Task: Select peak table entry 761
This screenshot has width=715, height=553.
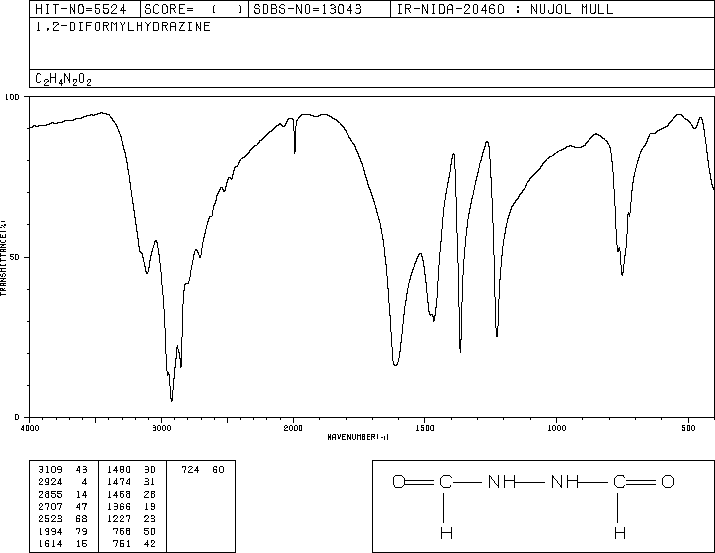Action: coord(122,544)
